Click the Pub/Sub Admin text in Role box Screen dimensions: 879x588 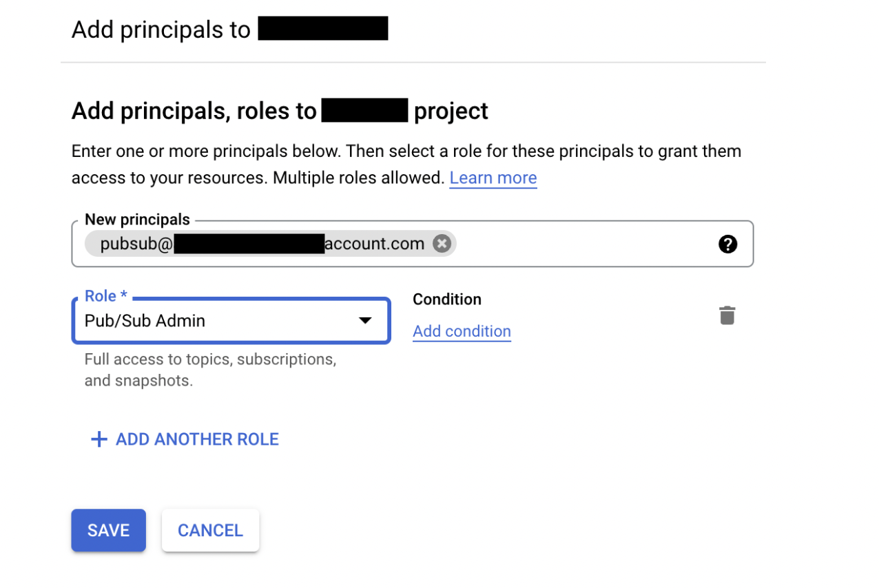145,321
